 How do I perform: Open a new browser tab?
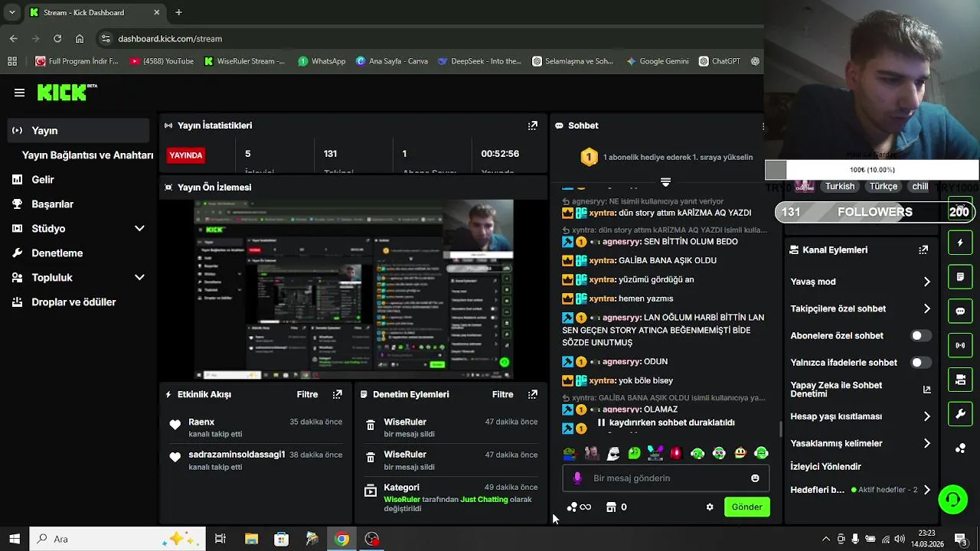point(178,12)
